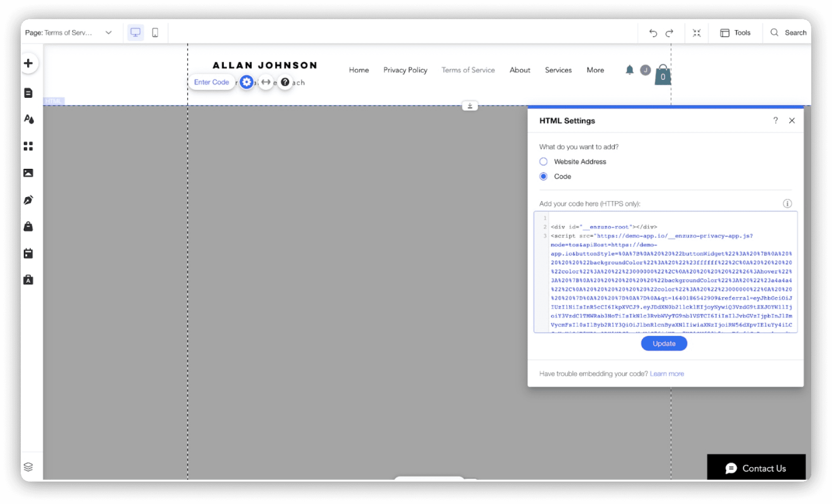The height and width of the screenshot is (504, 832).
Task: Click the Privacy Policy menu item
Action: [405, 70]
